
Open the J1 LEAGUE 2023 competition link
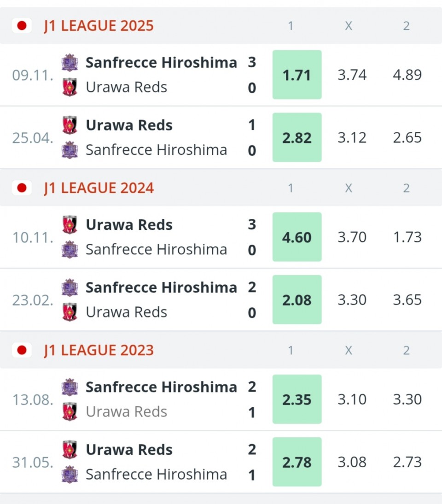(99, 350)
